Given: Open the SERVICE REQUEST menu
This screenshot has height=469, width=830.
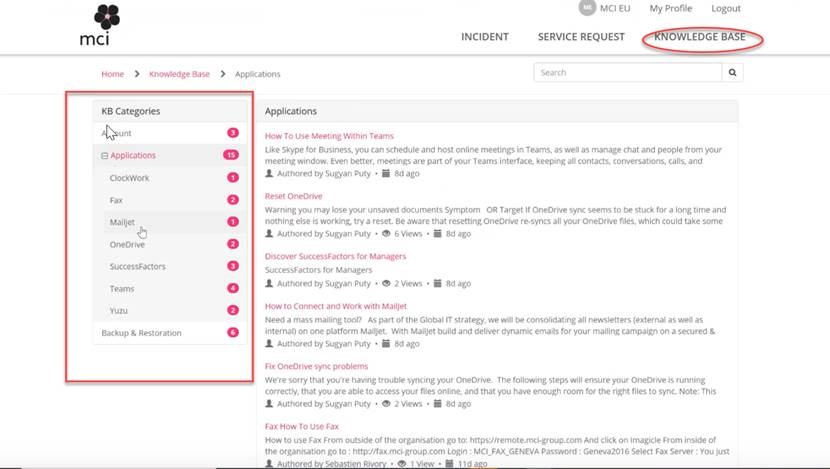Looking at the screenshot, I should (x=581, y=37).
